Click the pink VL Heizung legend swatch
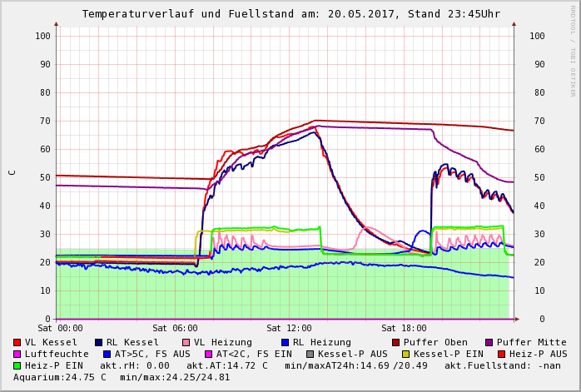Image resolution: width=581 pixels, height=392 pixels. (x=186, y=342)
